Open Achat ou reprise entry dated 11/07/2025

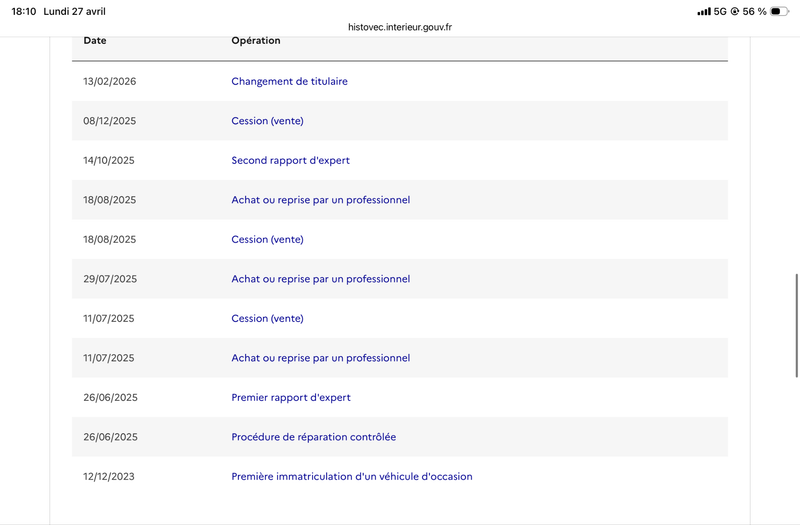pyautogui.click(x=320, y=358)
